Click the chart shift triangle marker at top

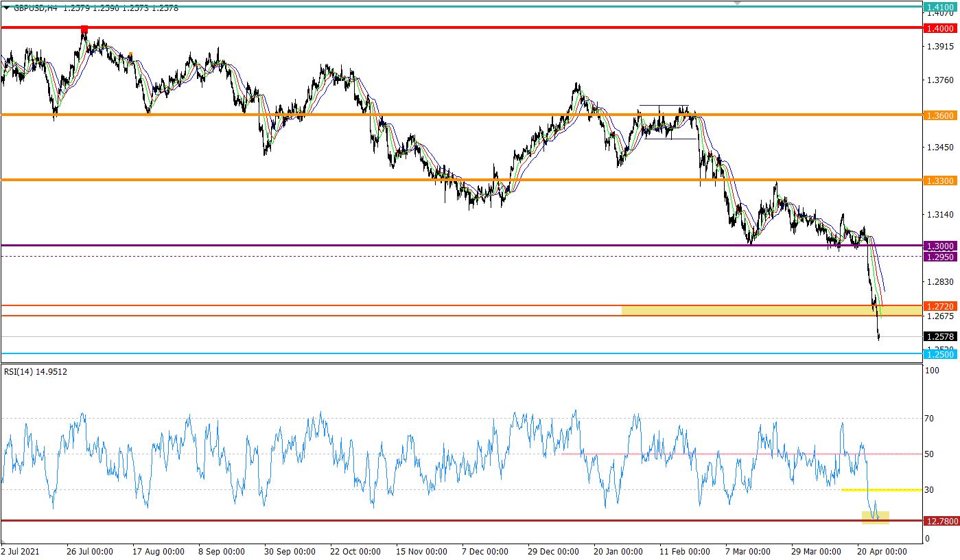coord(738,3)
